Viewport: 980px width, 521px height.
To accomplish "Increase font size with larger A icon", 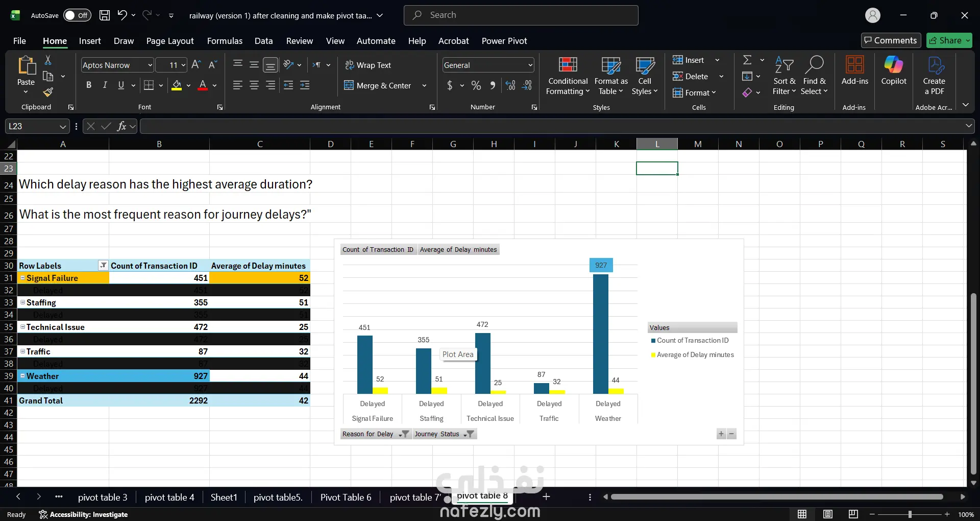I will (196, 65).
